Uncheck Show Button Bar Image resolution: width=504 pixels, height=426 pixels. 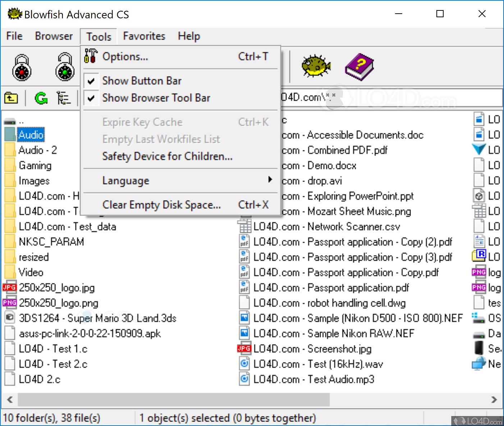[142, 81]
